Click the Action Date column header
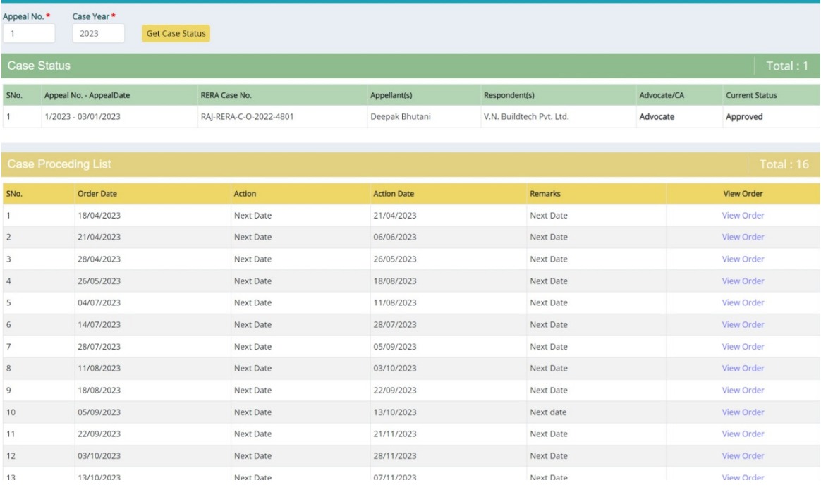 393,194
